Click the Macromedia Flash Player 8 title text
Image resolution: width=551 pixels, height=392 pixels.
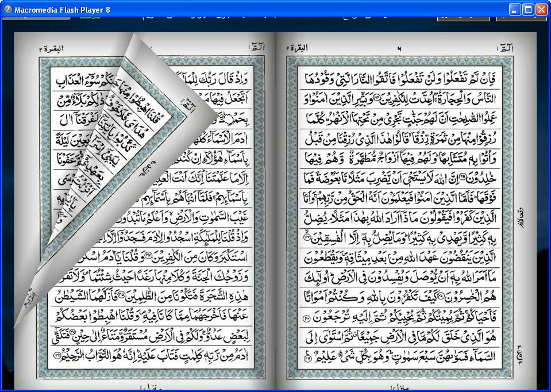click(x=62, y=10)
